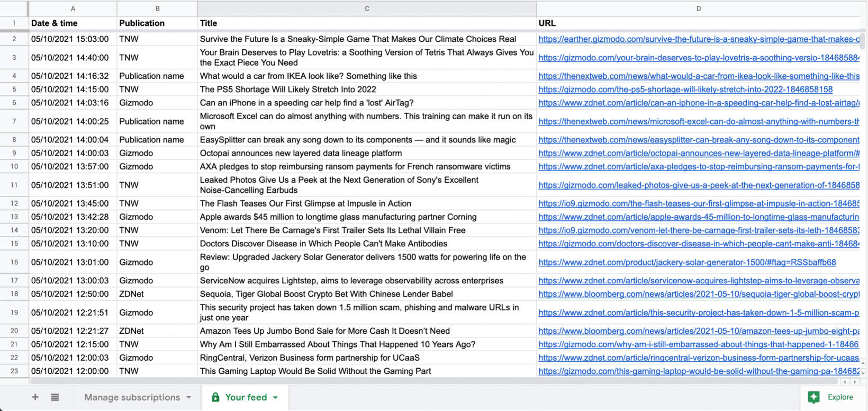Click cell '05/10/2021 14:16:32'
The width and height of the screenshot is (868, 411).
pos(73,76)
